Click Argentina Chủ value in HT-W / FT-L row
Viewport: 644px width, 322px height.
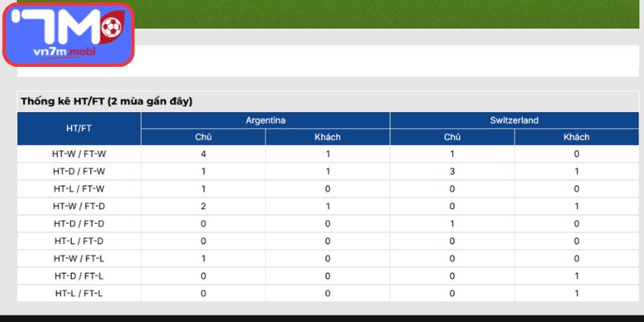(x=204, y=258)
